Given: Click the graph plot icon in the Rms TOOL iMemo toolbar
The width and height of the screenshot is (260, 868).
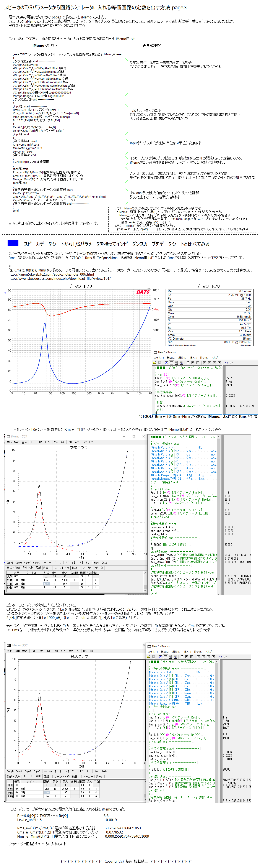Looking at the screenshot, I should coord(166,363).
